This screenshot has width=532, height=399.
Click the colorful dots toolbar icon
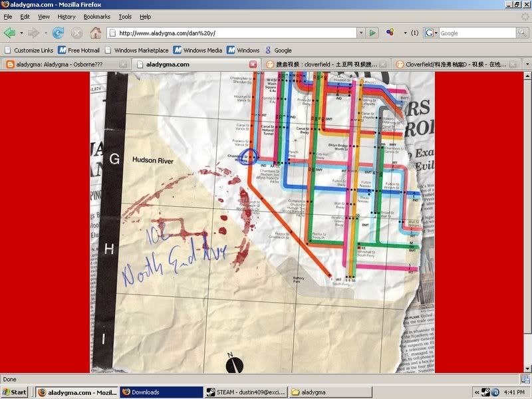391,33
